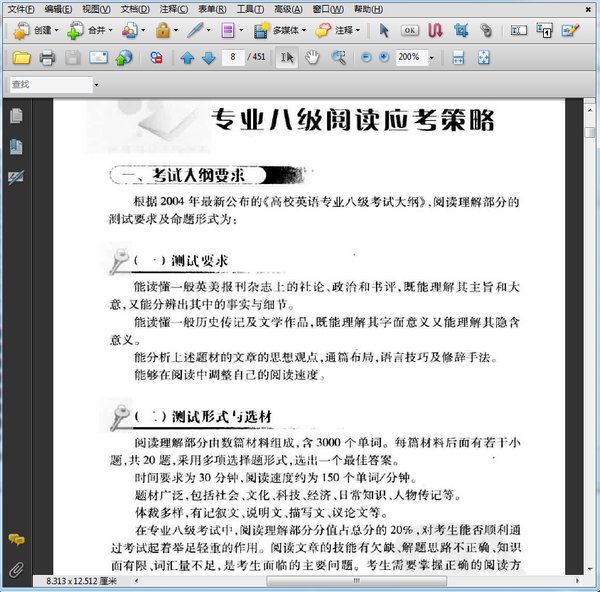
Task: Click the page number field showing 8
Action: pyautogui.click(x=233, y=57)
